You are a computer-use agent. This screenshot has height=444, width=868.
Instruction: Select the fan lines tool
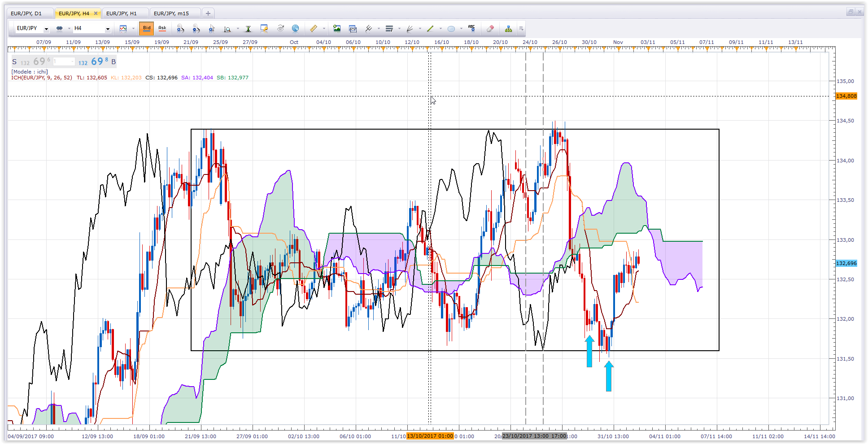pyautogui.click(x=410, y=29)
